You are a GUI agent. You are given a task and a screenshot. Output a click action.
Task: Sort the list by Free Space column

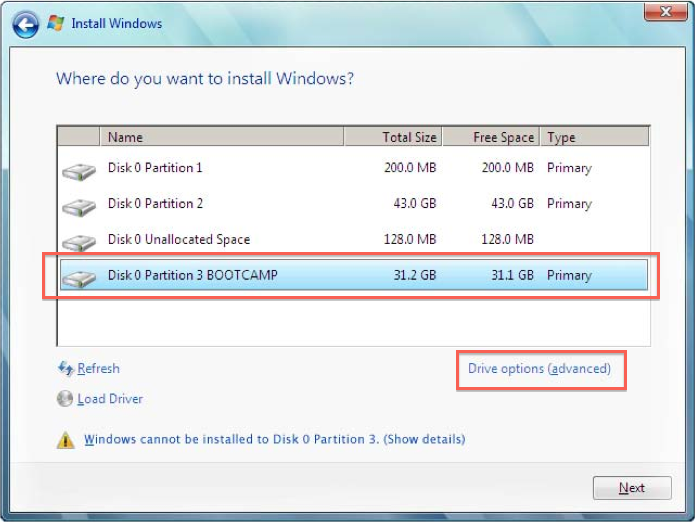[491, 137]
